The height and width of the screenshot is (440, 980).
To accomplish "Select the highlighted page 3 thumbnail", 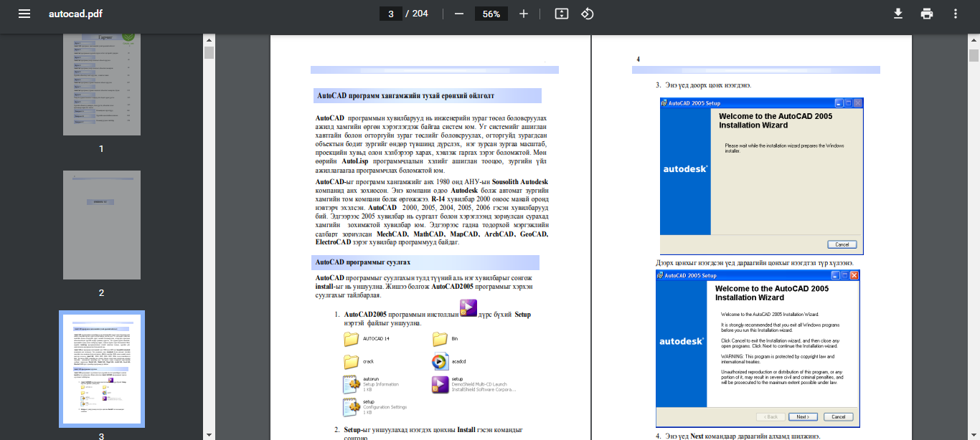I will (101, 368).
